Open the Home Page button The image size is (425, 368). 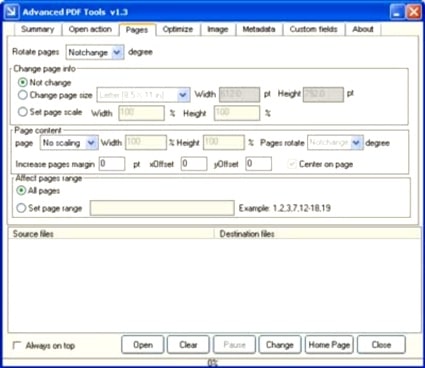click(329, 345)
